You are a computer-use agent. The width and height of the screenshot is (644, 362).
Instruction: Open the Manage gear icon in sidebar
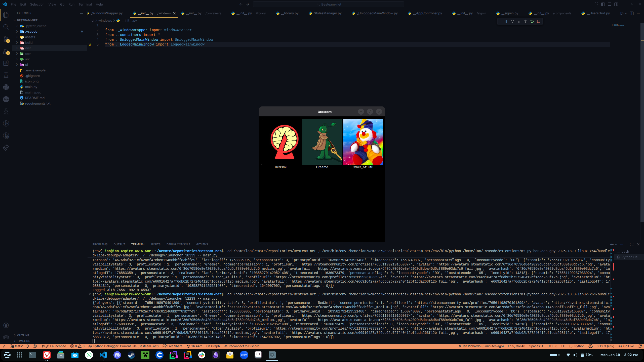pos(6,337)
